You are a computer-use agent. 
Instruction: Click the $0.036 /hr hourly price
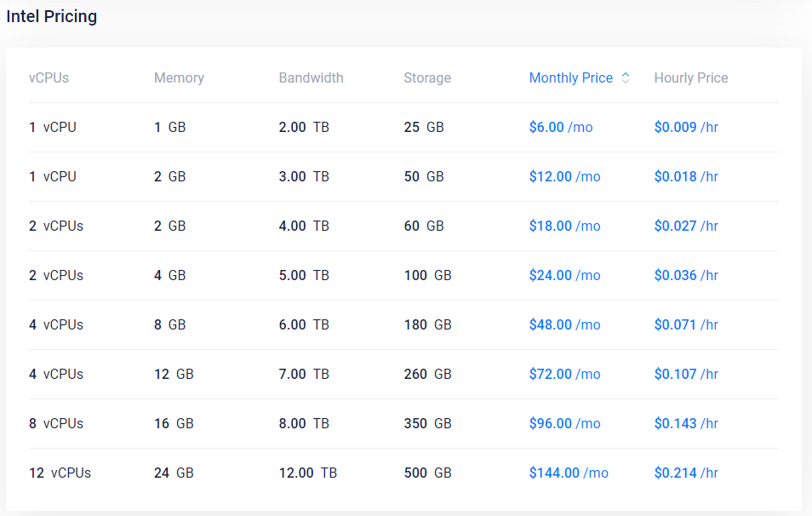[x=686, y=275]
